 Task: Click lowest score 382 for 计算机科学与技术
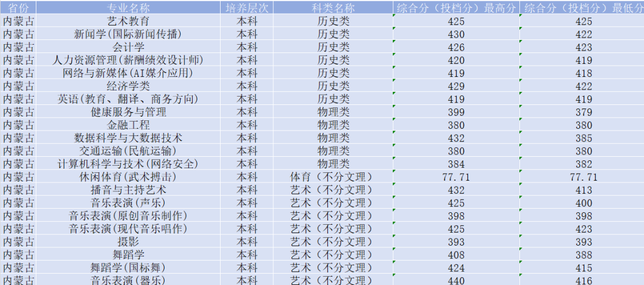[582, 164]
